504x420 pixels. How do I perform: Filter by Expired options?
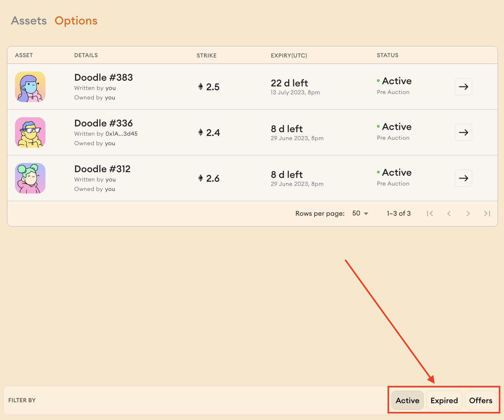(444, 400)
